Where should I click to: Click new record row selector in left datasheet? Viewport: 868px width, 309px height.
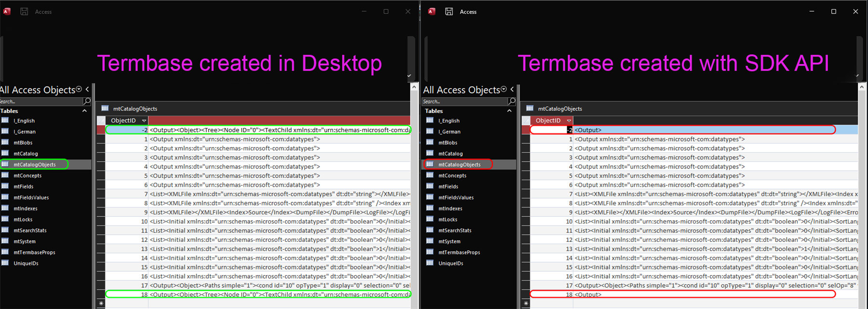coord(101,304)
